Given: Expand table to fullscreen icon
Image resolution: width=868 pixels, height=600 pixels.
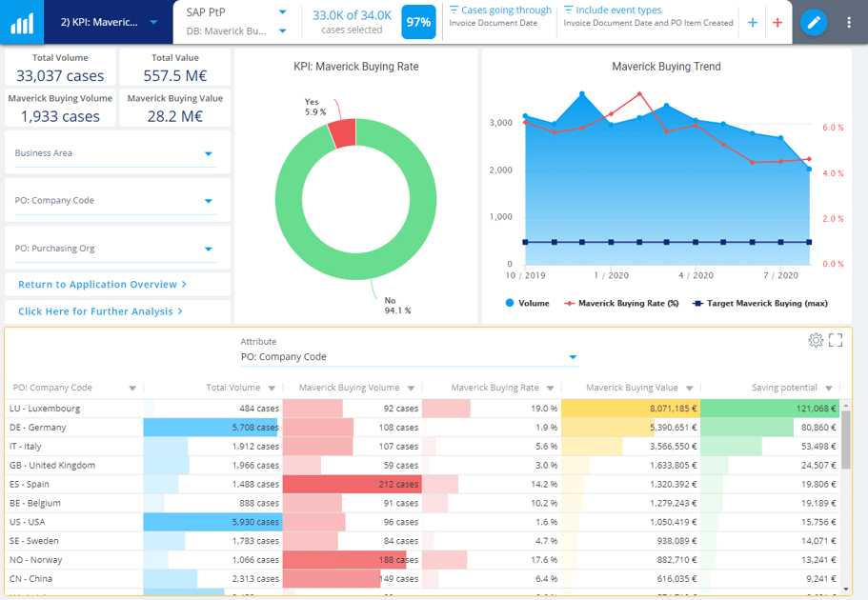Looking at the screenshot, I should (x=836, y=340).
